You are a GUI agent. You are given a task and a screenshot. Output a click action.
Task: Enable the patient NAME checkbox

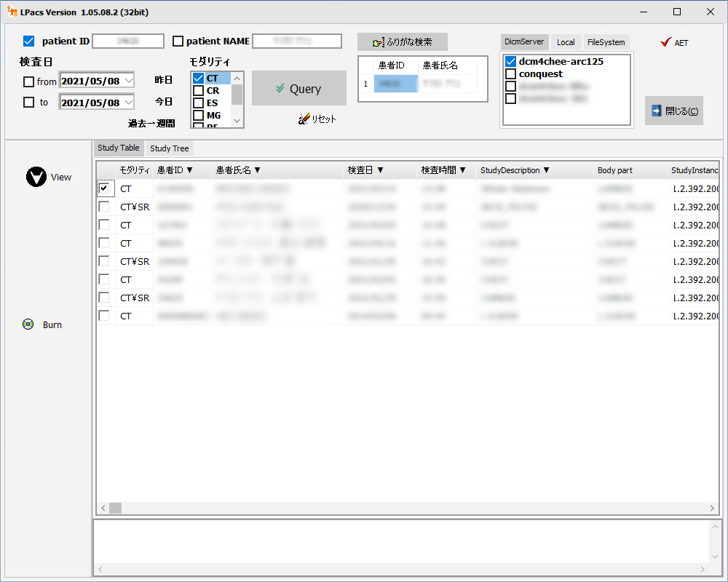(178, 41)
